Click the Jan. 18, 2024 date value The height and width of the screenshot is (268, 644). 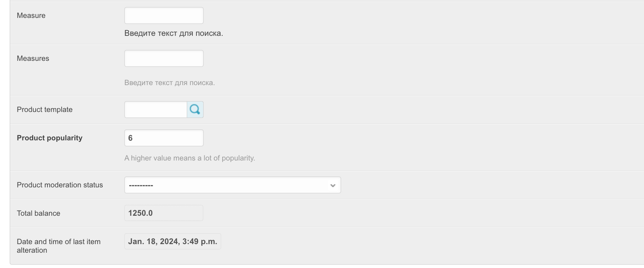173,241
